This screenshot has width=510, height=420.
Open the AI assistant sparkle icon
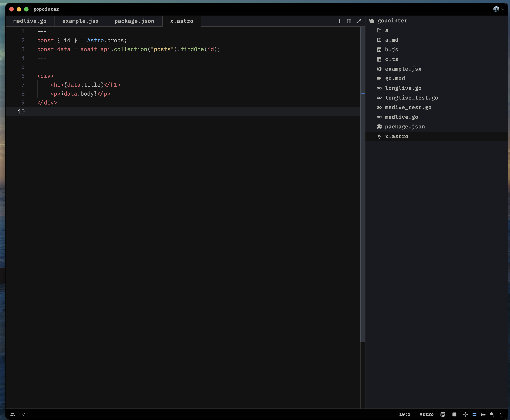[x=465, y=414]
